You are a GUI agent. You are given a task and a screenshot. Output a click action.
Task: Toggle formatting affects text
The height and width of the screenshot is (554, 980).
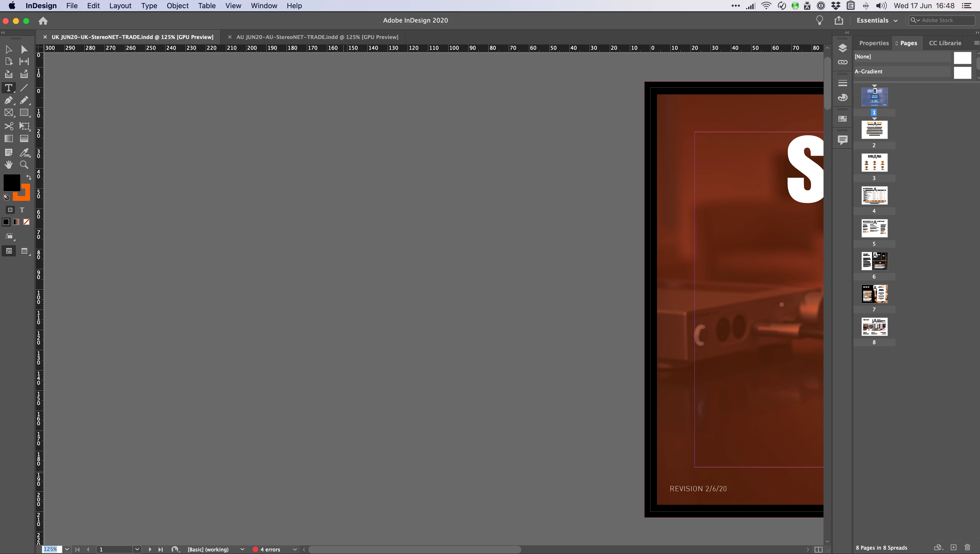point(22,210)
